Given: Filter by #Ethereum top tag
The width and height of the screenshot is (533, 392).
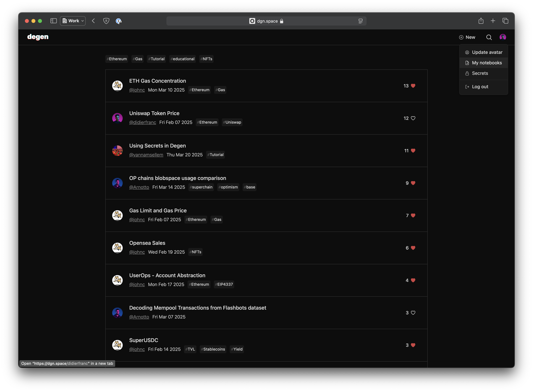Looking at the screenshot, I should [x=116, y=59].
